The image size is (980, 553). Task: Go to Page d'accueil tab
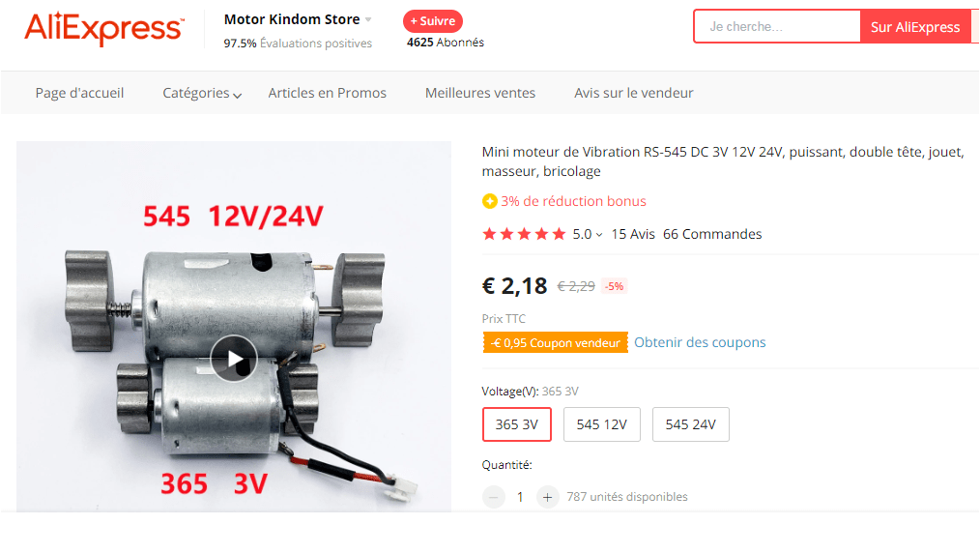point(79,93)
